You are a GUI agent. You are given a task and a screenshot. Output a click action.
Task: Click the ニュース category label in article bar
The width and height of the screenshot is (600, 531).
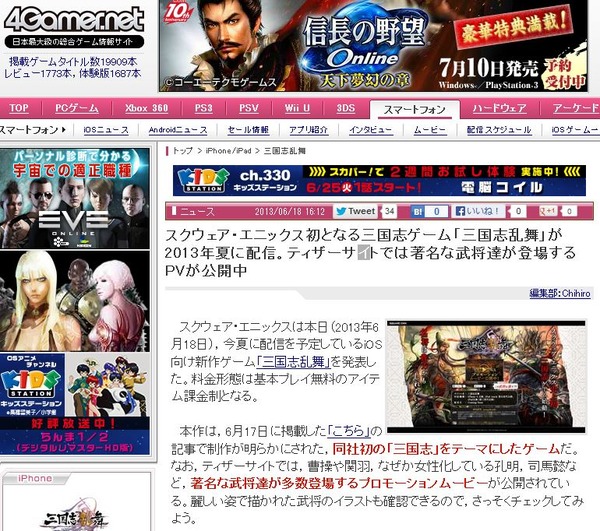coord(197,212)
